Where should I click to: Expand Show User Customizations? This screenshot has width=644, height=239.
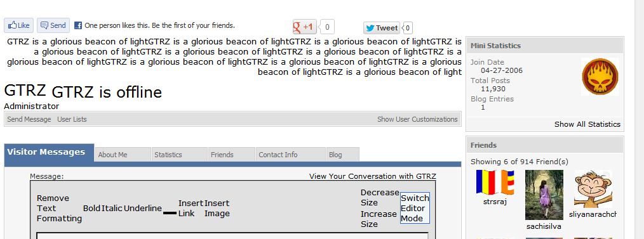417,119
